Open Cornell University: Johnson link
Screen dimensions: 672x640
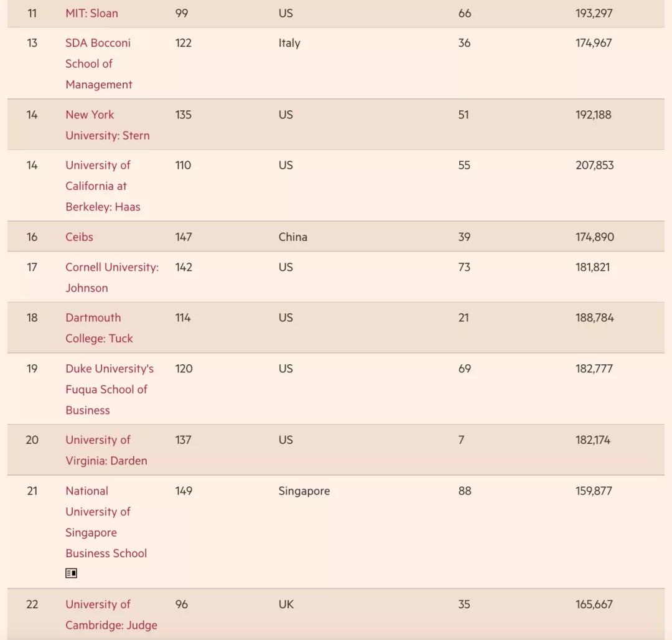(x=111, y=277)
